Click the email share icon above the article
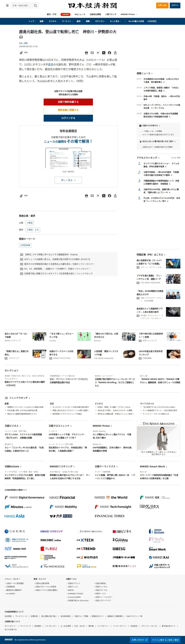Viewport: 185px width, 644px height. pyautogui.click(x=92, y=53)
